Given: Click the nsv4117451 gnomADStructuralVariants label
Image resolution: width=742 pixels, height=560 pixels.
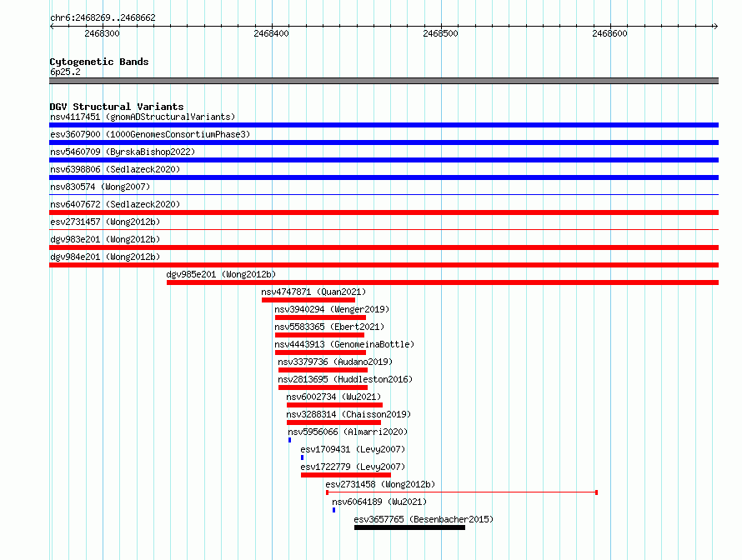Looking at the screenshot, I should pos(143,117).
